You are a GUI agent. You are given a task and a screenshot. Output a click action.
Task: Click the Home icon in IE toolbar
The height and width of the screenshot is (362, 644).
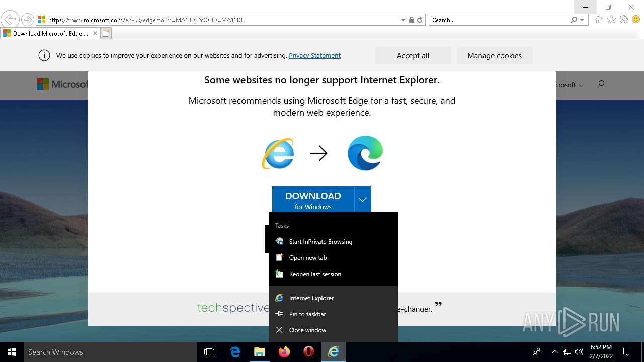pyautogui.click(x=599, y=20)
